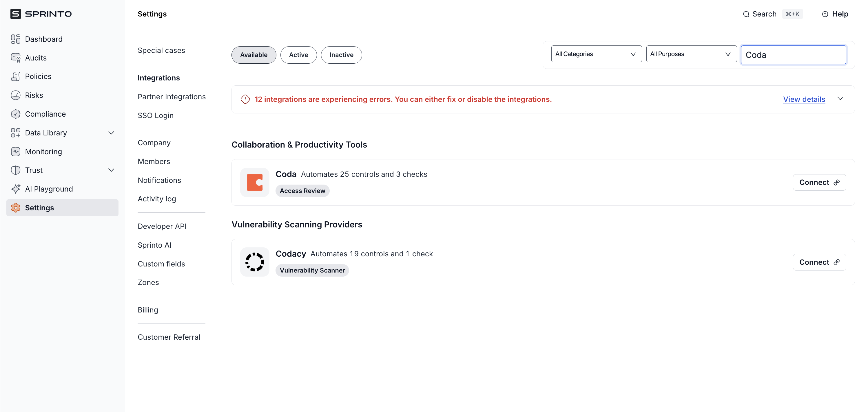Select the Available filter pill
Image resolution: width=868 pixels, height=412 pixels.
coord(254,55)
